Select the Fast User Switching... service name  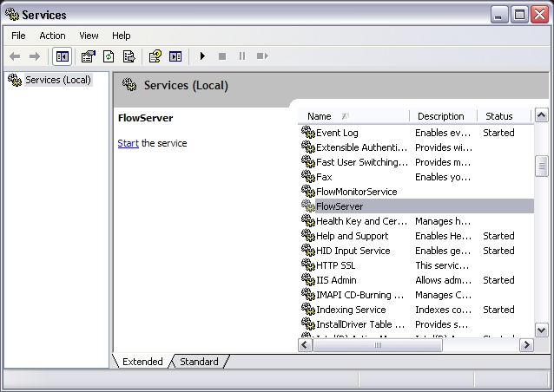[x=362, y=162]
